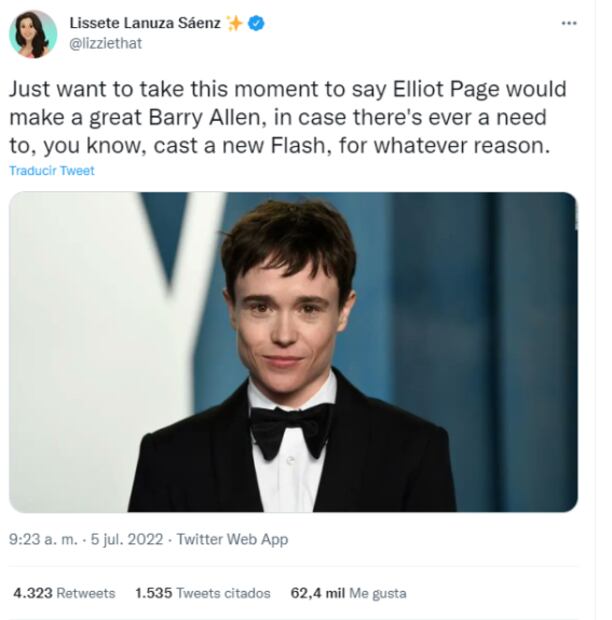Click the 9:23 a. m. time
Screen dimensions: 612x620
click(39, 539)
